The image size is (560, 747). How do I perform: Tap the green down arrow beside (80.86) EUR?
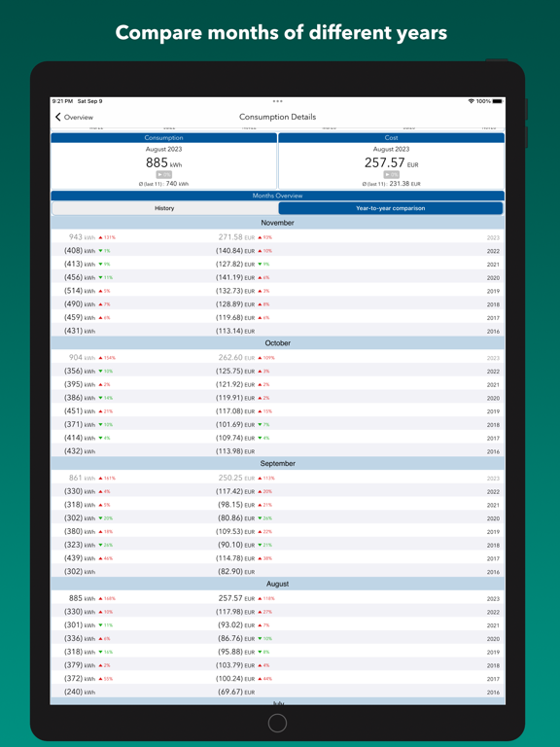coord(260,518)
